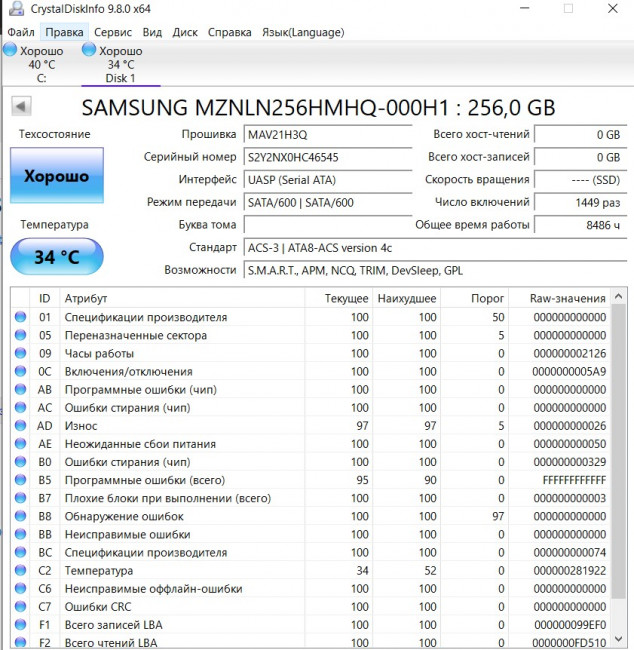Click the Прошивка field MAV21H3Q

328,134
